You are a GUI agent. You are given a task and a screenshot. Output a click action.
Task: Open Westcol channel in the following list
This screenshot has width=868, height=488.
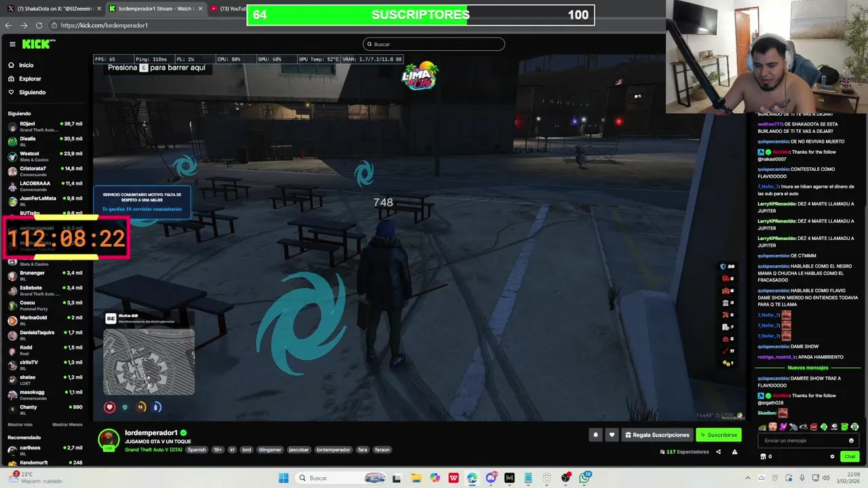point(45,156)
